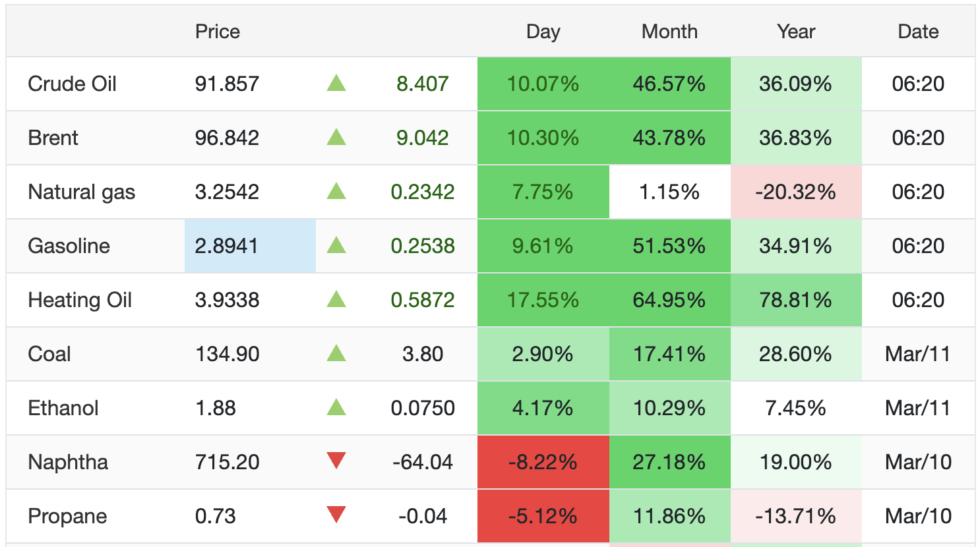
Task: Open the Crude Oil commodity link
Action: click(72, 84)
